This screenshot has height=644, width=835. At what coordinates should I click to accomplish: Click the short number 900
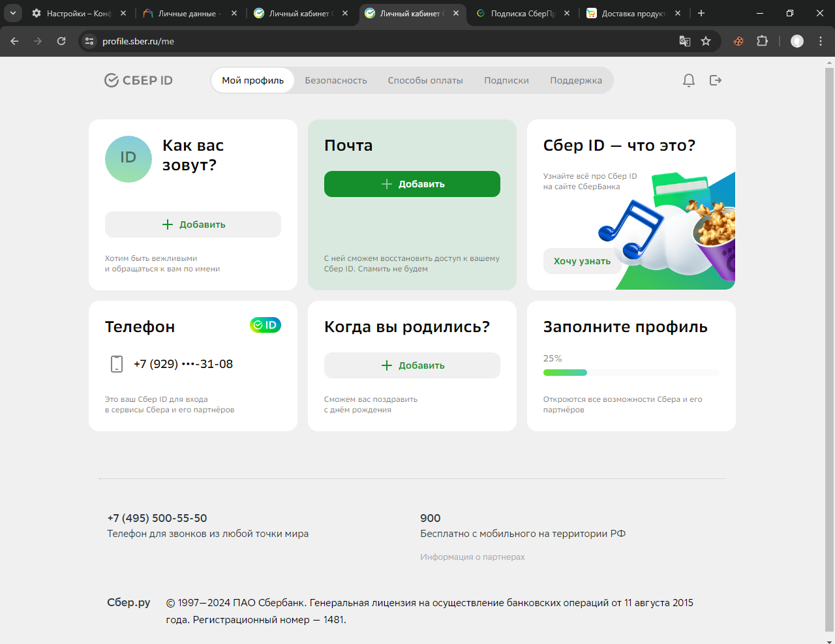[x=431, y=518]
